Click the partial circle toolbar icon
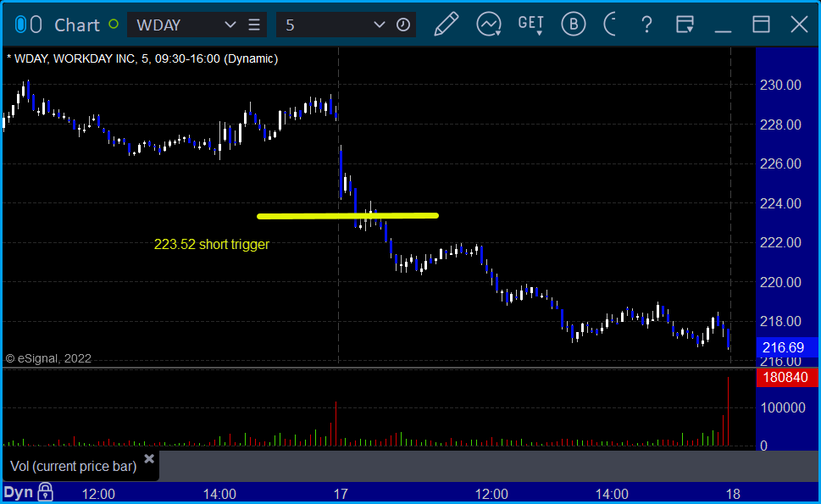This screenshot has width=821, height=504. click(x=610, y=24)
